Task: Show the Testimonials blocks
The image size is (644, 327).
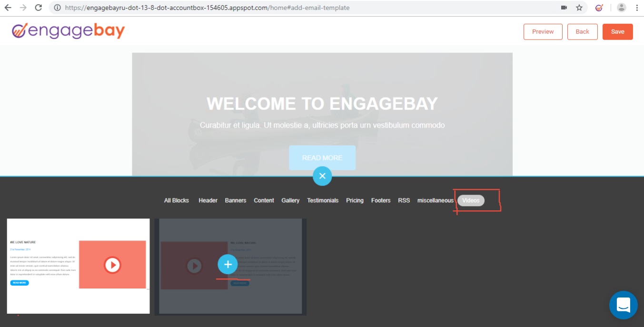Action: (x=323, y=200)
